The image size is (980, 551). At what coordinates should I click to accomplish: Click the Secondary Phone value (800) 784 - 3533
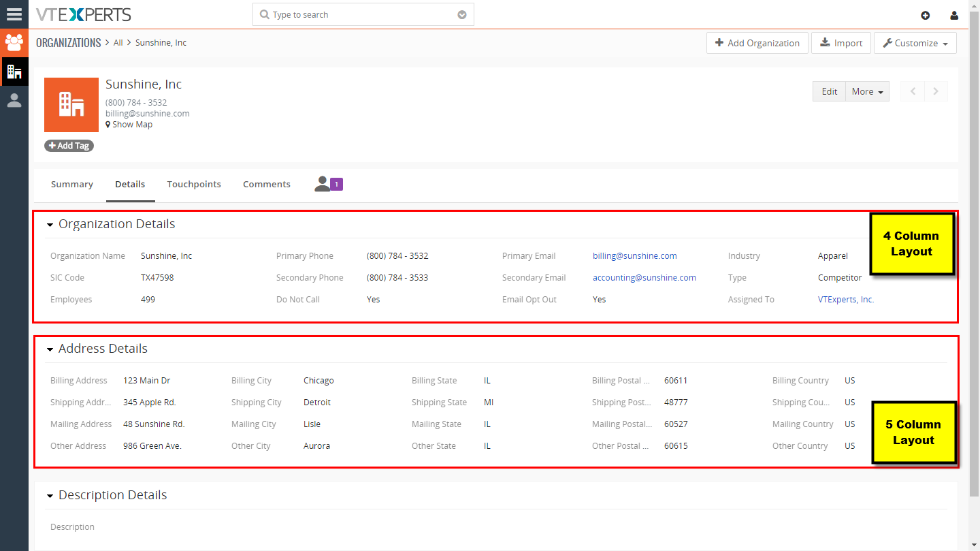click(x=397, y=278)
